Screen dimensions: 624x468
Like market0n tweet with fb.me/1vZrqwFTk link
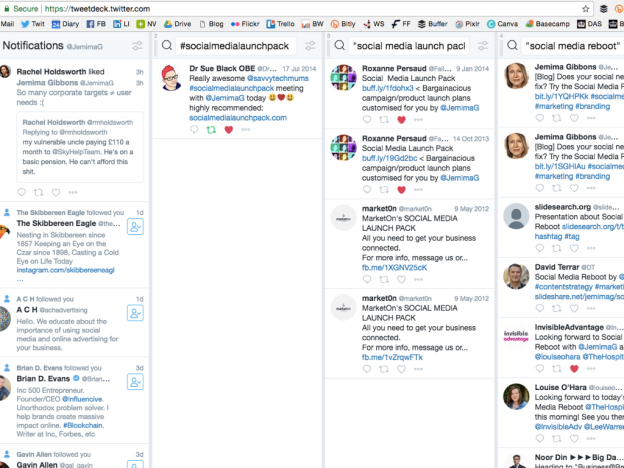click(401, 369)
